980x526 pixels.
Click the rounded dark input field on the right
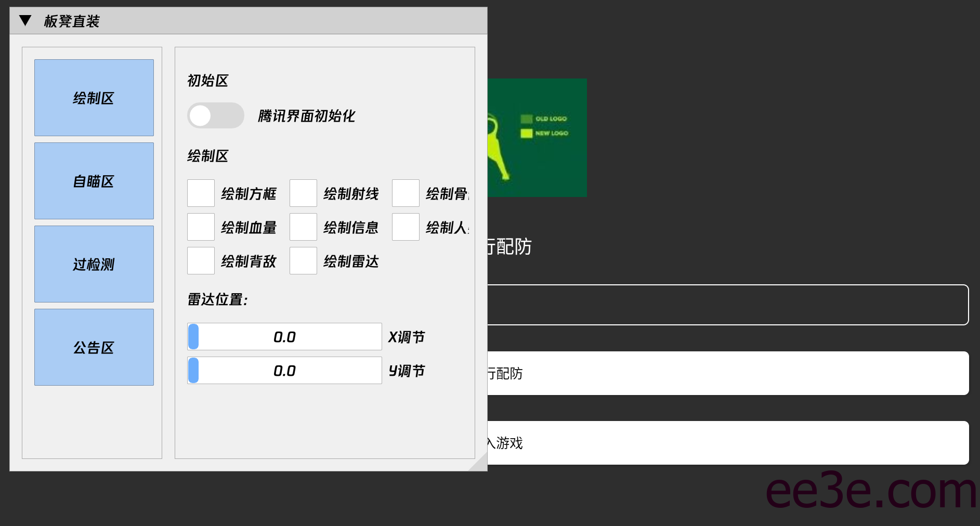(x=728, y=305)
